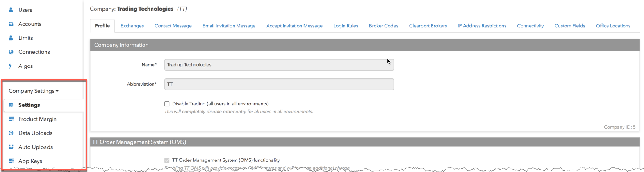Switch to the Connectivity tab
Viewport: 644px width, 172px height.
point(530,26)
